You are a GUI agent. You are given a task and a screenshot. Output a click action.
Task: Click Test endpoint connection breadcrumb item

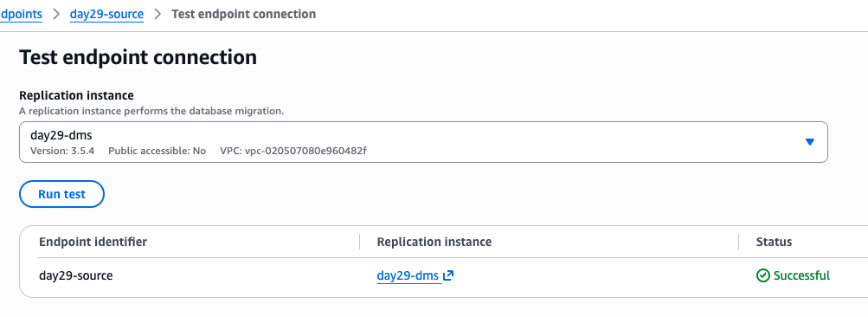(x=243, y=14)
